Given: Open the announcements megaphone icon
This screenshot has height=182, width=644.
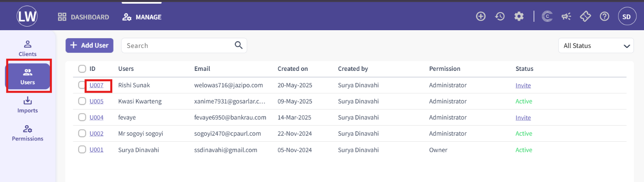Looking at the screenshot, I should (566, 17).
